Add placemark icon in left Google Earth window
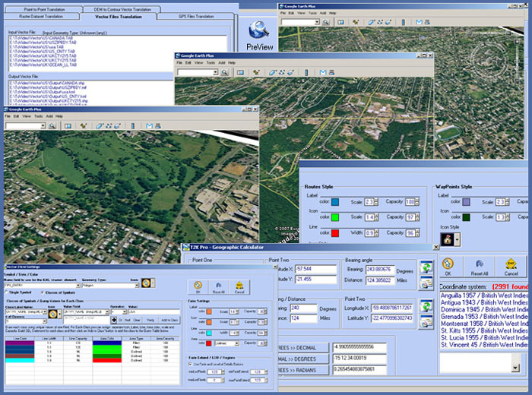Screen dimensions: 532x395 point(84,126)
